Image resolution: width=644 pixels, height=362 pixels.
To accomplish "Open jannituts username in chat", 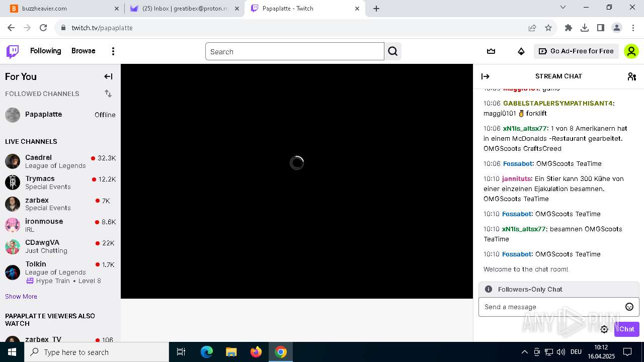I will [x=516, y=178].
